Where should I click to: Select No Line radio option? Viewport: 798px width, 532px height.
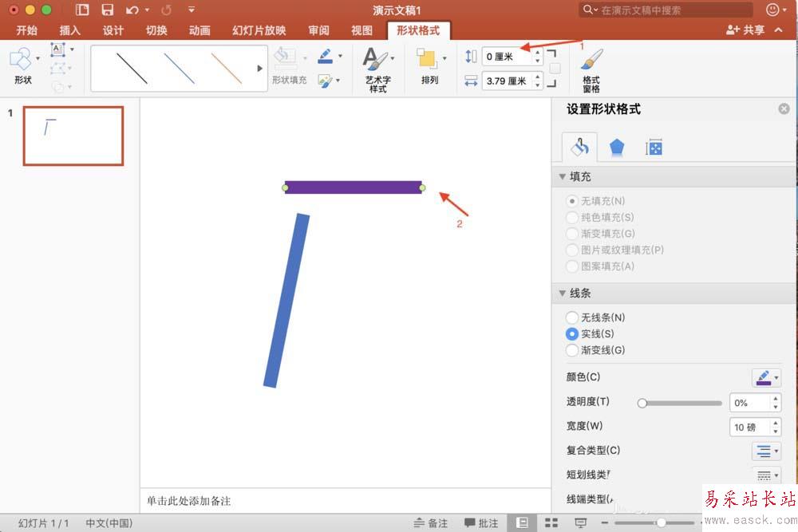click(x=572, y=317)
